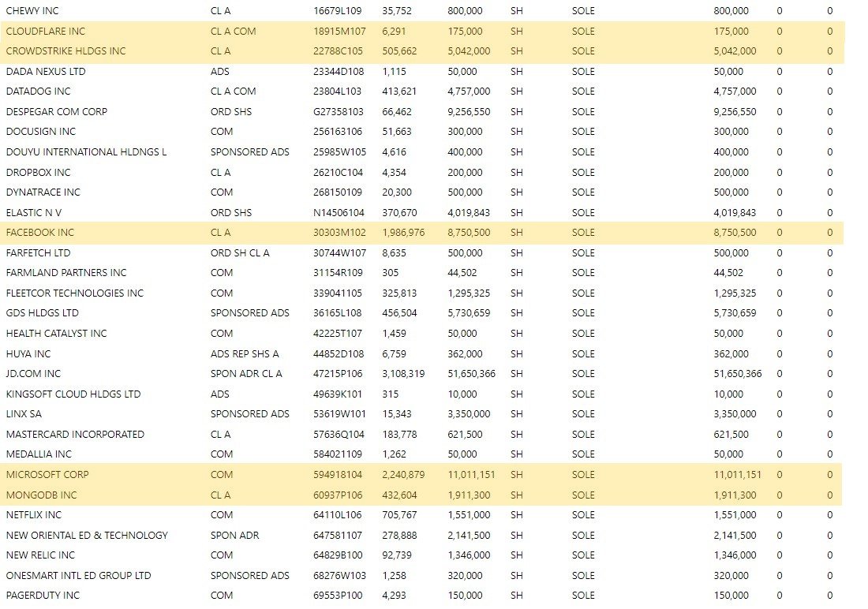This screenshot has height=609, width=868.
Task: Click the MASTERCARD INCORPORATED company name
Action: pyautogui.click(x=75, y=435)
